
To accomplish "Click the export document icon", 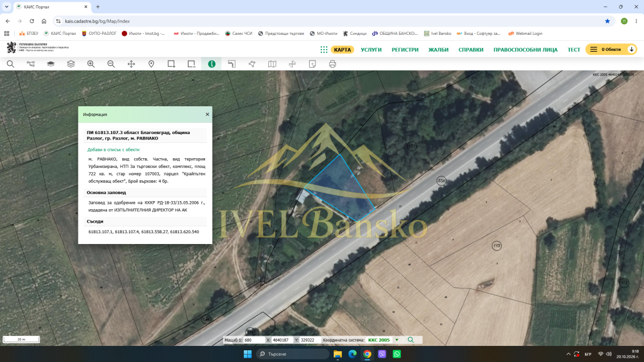I will point(312,64).
